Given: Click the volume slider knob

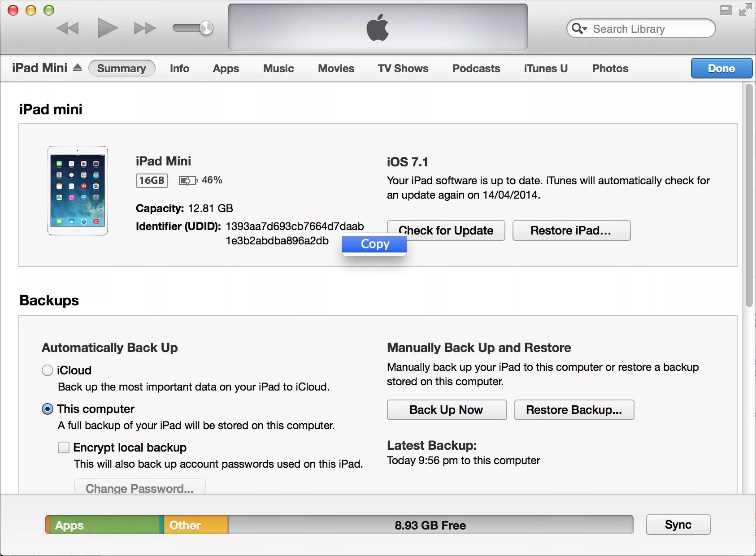Looking at the screenshot, I should point(206,28).
